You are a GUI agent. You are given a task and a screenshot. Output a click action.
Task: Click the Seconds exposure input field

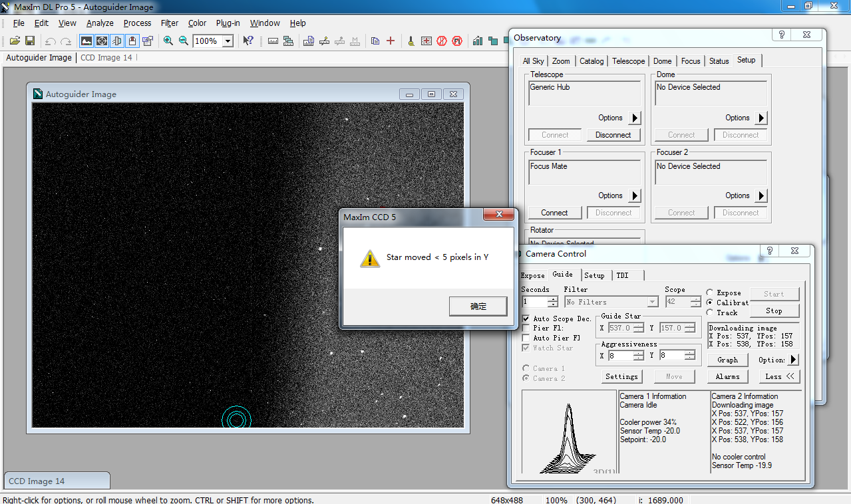coord(535,302)
